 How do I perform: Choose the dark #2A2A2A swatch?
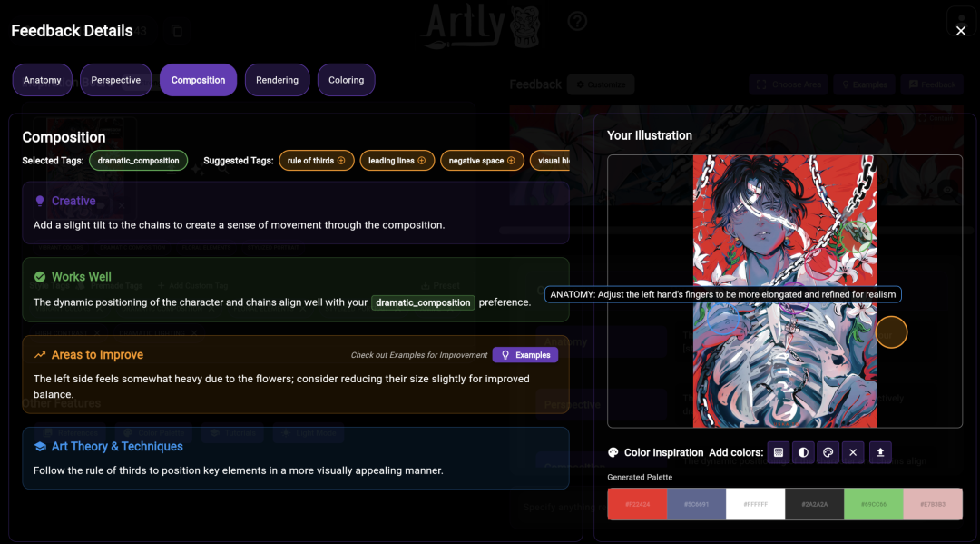[x=814, y=504]
